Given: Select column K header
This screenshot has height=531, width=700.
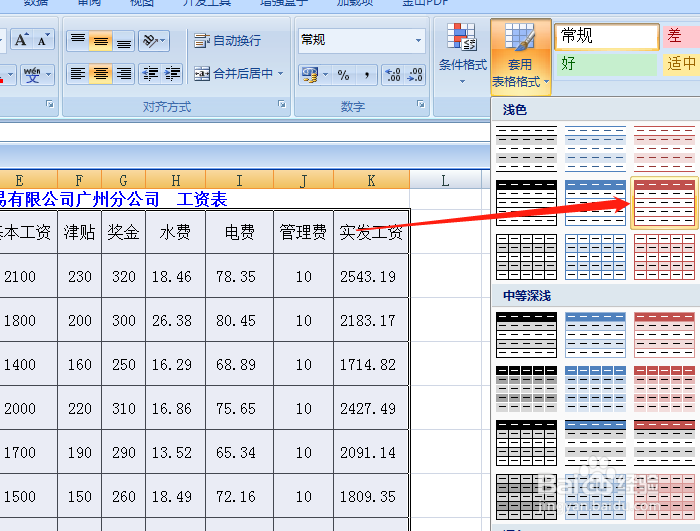Looking at the screenshot, I should pos(371,180).
